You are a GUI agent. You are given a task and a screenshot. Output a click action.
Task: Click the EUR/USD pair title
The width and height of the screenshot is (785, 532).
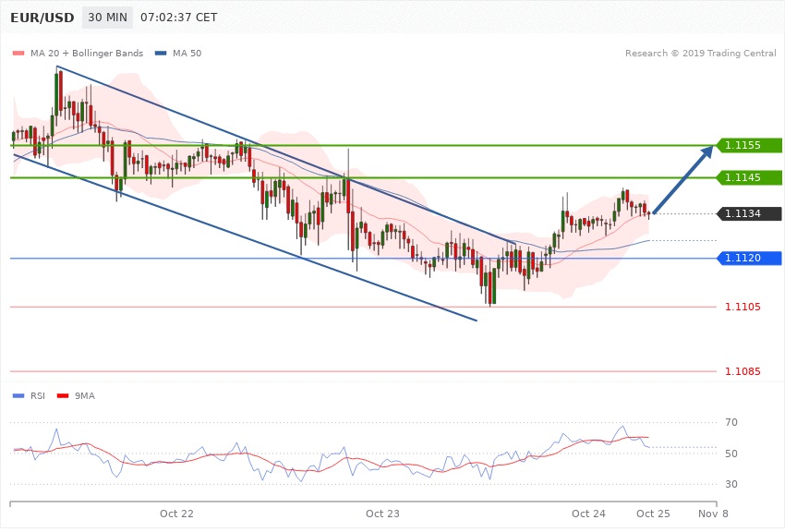(x=42, y=18)
